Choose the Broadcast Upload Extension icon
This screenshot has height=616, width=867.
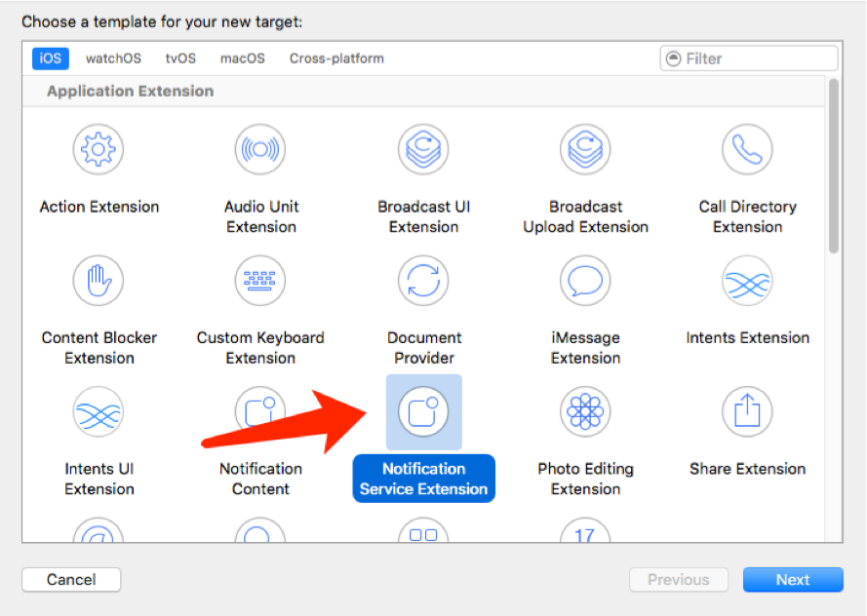coord(585,150)
